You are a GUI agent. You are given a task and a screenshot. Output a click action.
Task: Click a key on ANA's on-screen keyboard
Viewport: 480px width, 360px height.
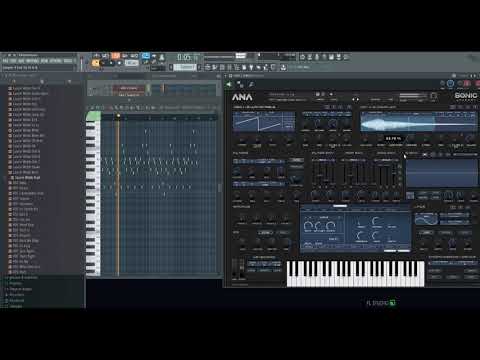click(x=355, y=274)
